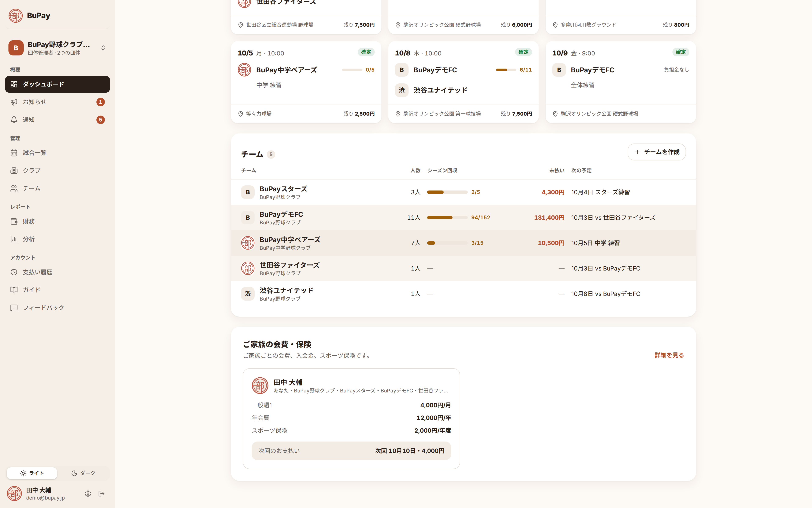The width and height of the screenshot is (812, 508).
Task: Open お知らせ announcements in sidebar
Action: click(x=57, y=102)
